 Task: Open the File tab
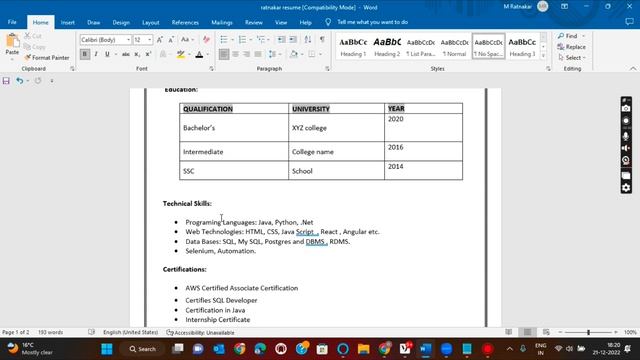[x=12, y=22]
